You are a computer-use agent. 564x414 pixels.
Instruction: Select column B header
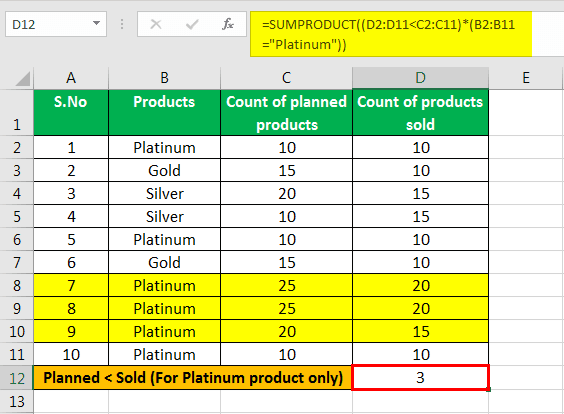point(164,78)
